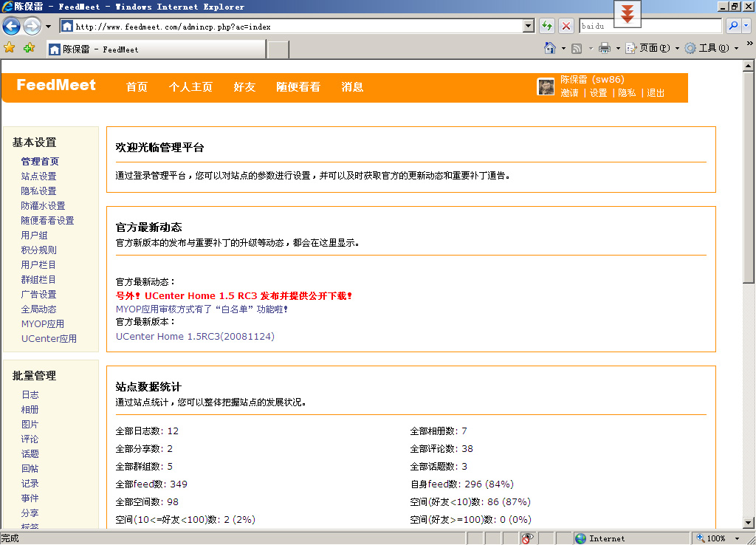
Task: Click the green Refresh page icon
Action: (x=547, y=26)
